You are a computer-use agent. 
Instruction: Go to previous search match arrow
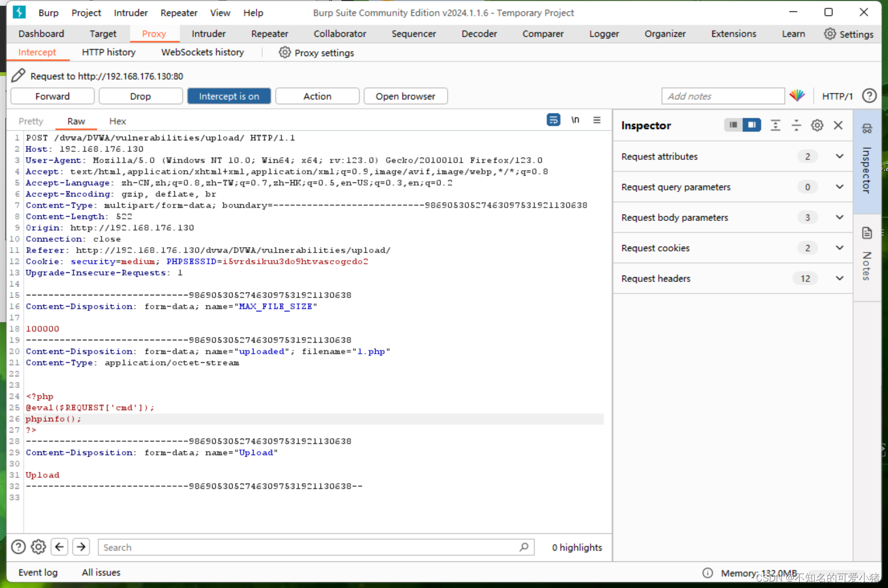[59, 547]
